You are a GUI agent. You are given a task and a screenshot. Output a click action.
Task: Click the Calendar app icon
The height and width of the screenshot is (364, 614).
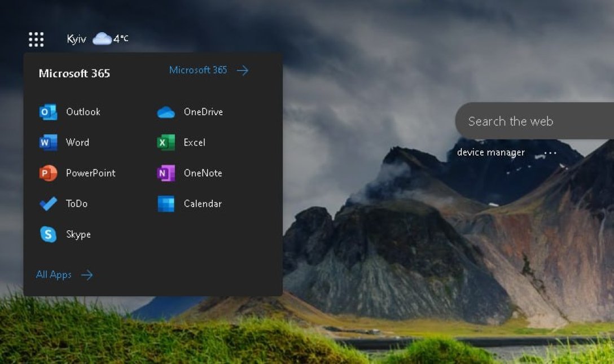[166, 204]
